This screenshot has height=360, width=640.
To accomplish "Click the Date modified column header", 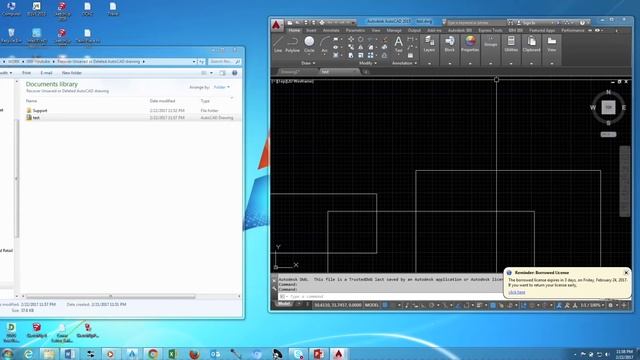I will coord(162,101).
